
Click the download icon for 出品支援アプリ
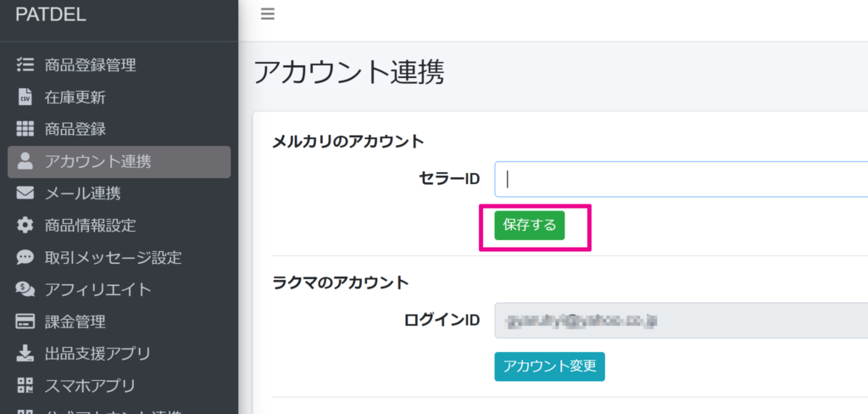(x=25, y=354)
